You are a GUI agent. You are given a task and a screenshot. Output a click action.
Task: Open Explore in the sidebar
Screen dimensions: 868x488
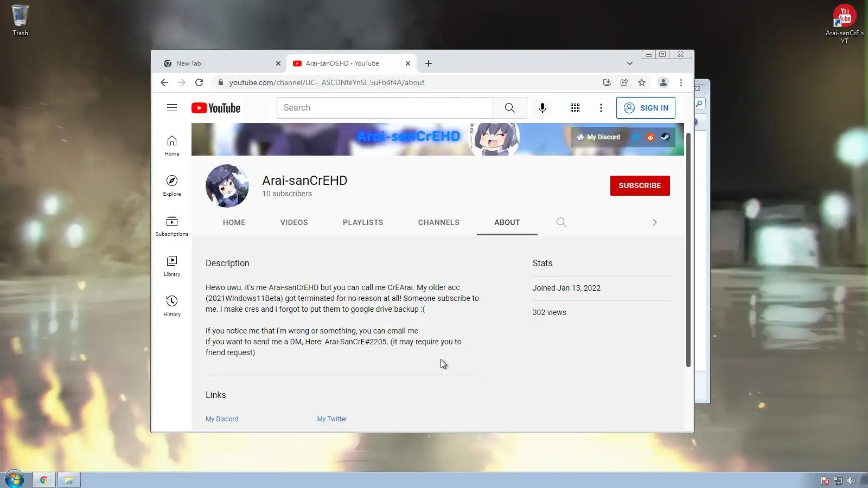tap(172, 186)
